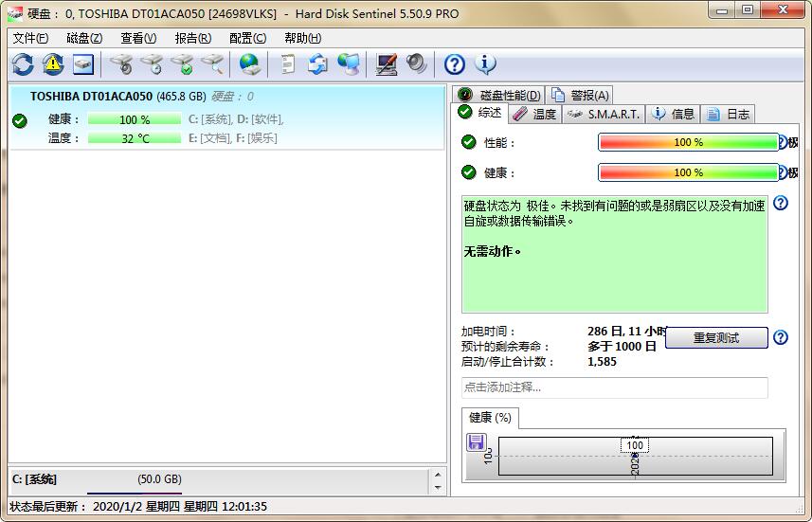
Task: Click the disk with magnifier toolbar icon
Action: pyautogui.click(x=213, y=64)
